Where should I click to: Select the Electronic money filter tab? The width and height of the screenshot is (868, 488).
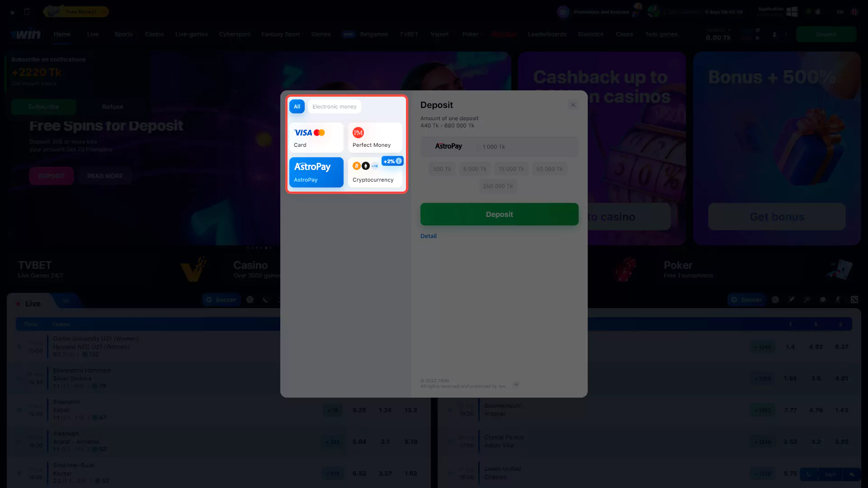[x=334, y=106]
